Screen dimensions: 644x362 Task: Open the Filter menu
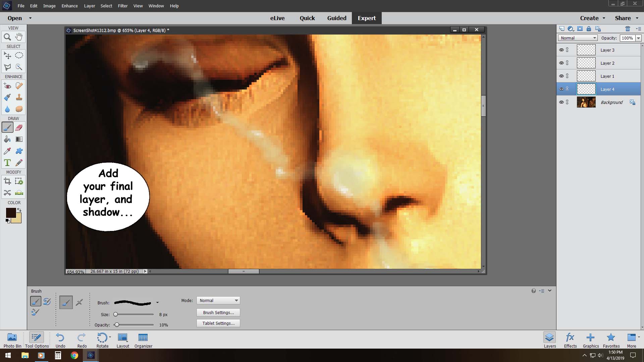point(123,6)
